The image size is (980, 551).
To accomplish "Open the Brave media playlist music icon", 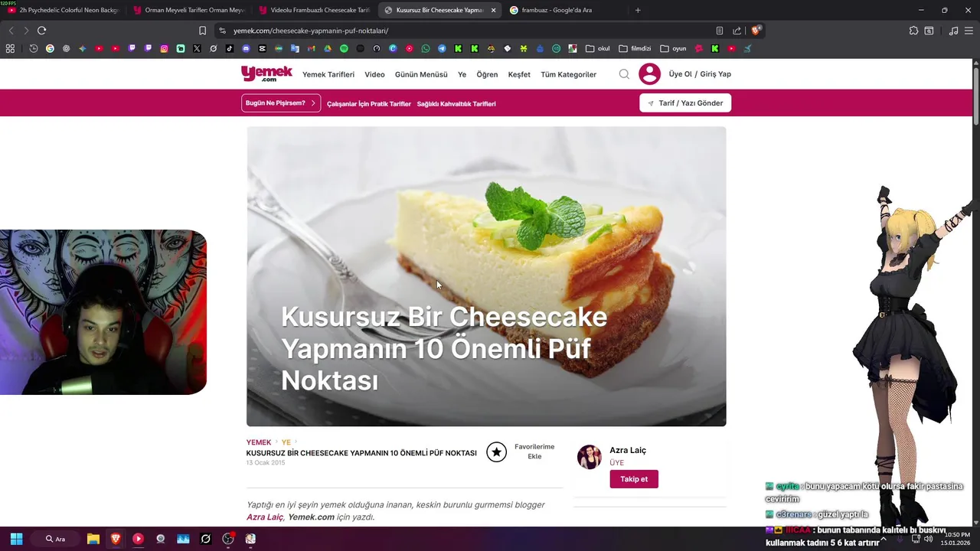I will click(953, 31).
